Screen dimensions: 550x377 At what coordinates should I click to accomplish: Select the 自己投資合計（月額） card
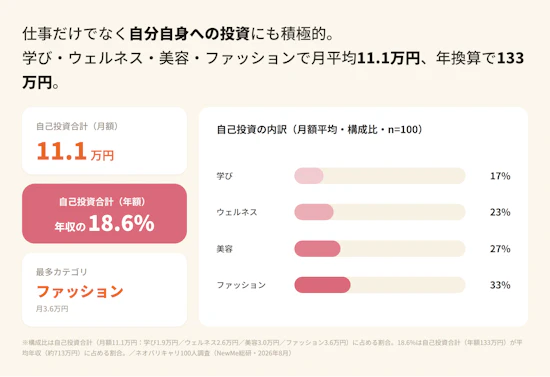105,141
